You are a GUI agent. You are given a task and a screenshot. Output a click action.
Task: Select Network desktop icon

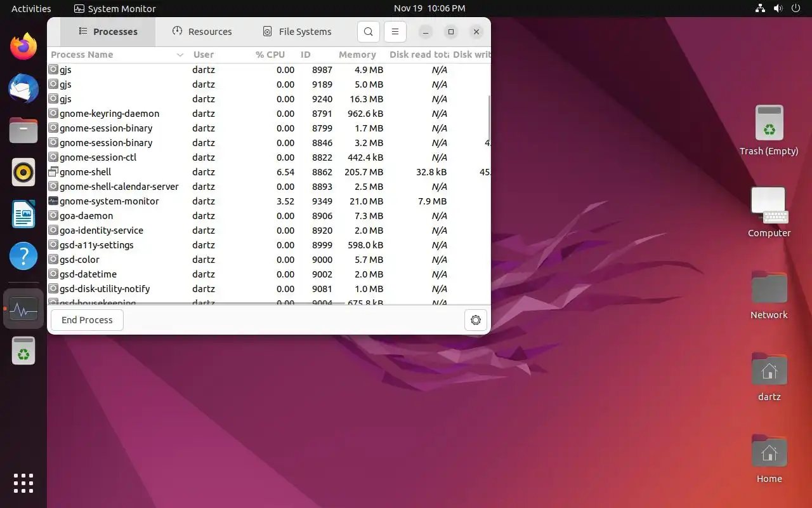tap(769, 294)
